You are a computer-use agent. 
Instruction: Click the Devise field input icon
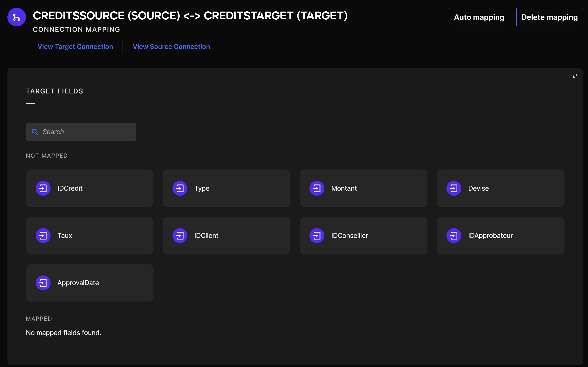453,188
